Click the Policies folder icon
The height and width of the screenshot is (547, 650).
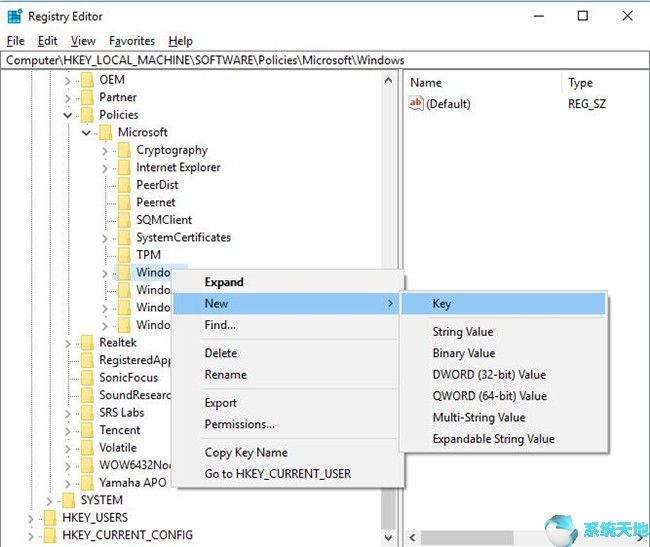87,115
